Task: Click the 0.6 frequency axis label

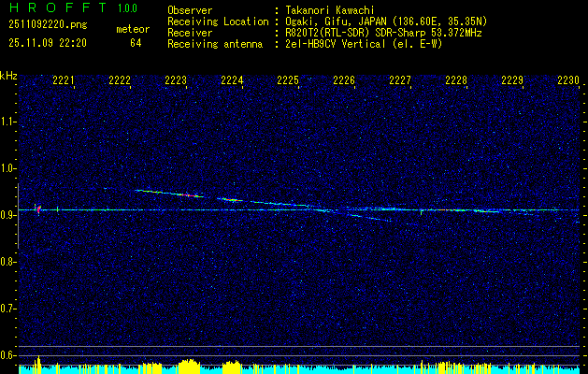Action: tap(8, 354)
